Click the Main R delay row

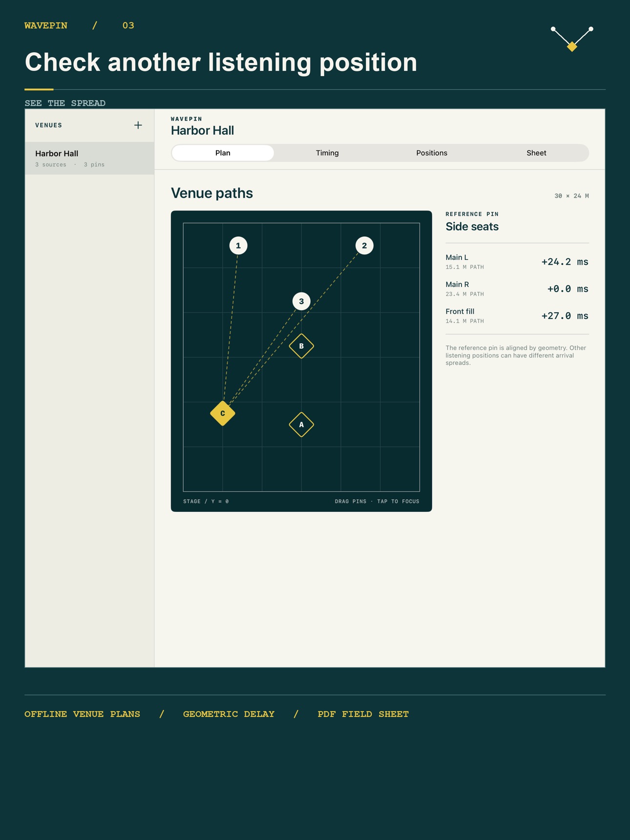[x=517, y=289]
